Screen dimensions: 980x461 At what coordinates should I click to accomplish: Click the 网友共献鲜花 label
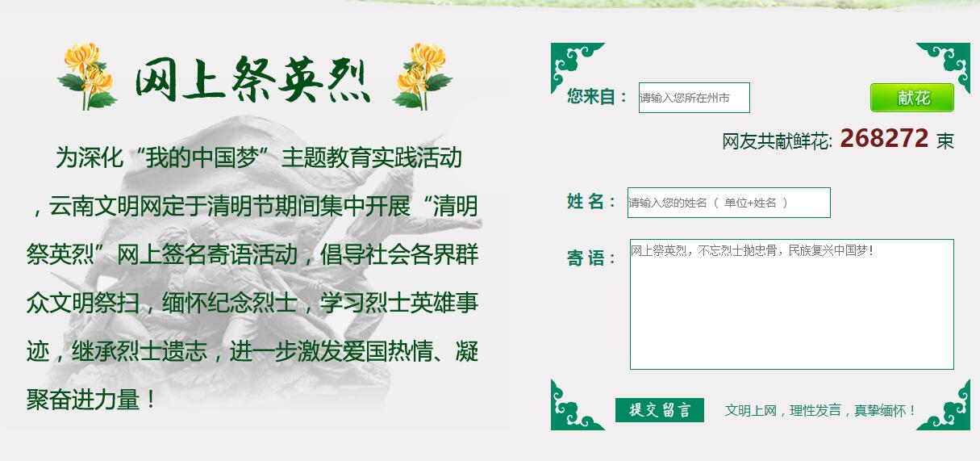click(777, 141)
